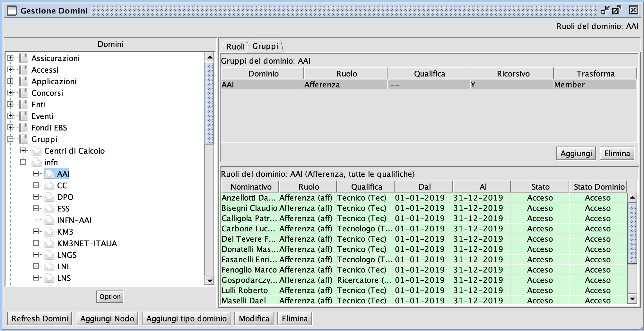Expand the Centri di Calcolo node
Image resolution: width=644 pixels, height=331 pixels.
(23, 150)
